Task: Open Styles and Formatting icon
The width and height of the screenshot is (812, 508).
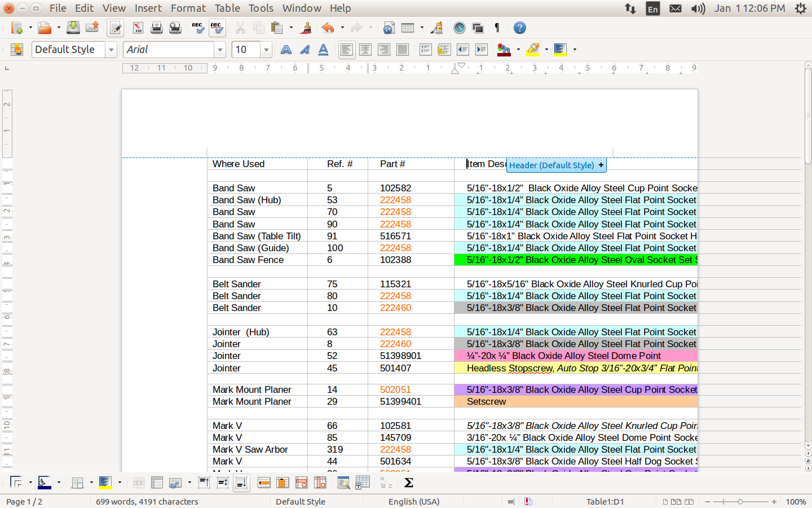Action: 16,50
